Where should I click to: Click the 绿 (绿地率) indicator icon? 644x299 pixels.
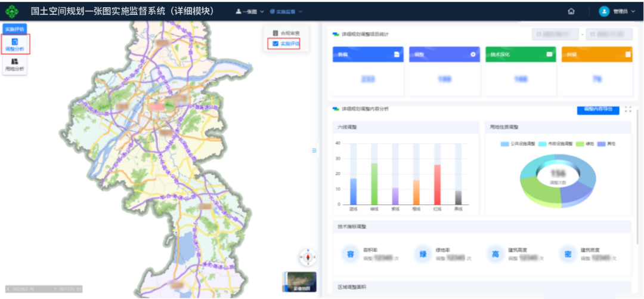click(x=422, y=254)
